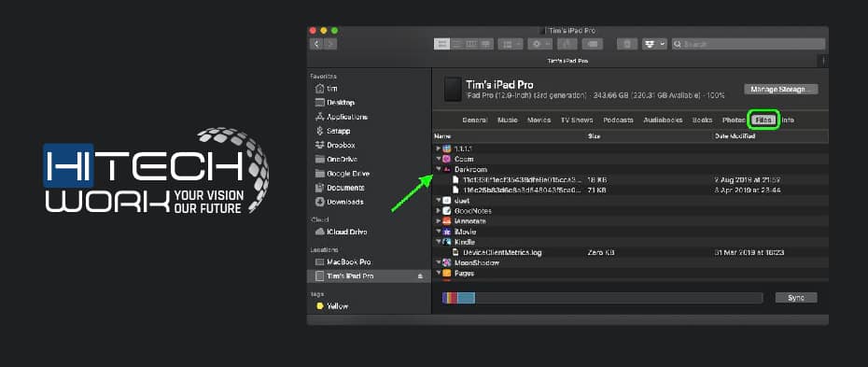Click the Manage Storage button

coord(780,89)
